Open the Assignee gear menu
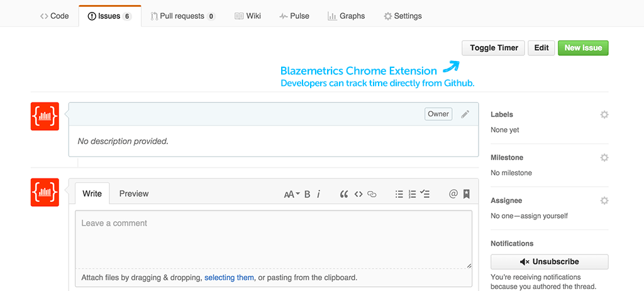 [x=604, y=200]
